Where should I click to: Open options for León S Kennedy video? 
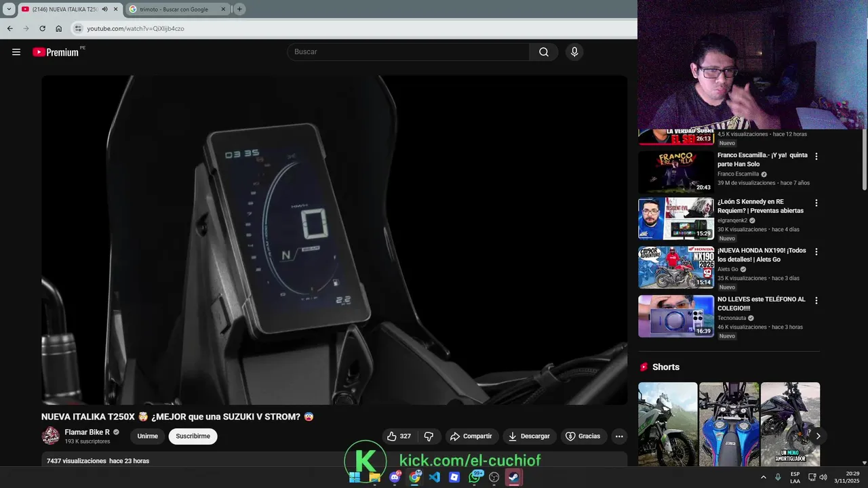pos(816,203)
